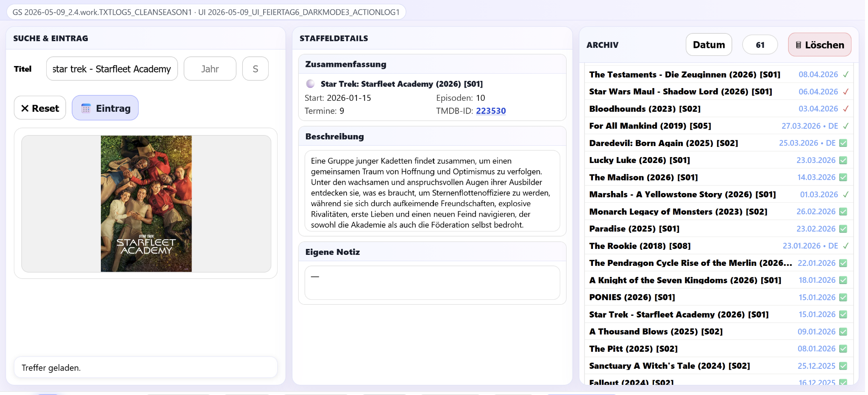The height and width of the screenshot is (395, 868).
Task: Click the Eintrag calendar button
Action: (105, 108)
